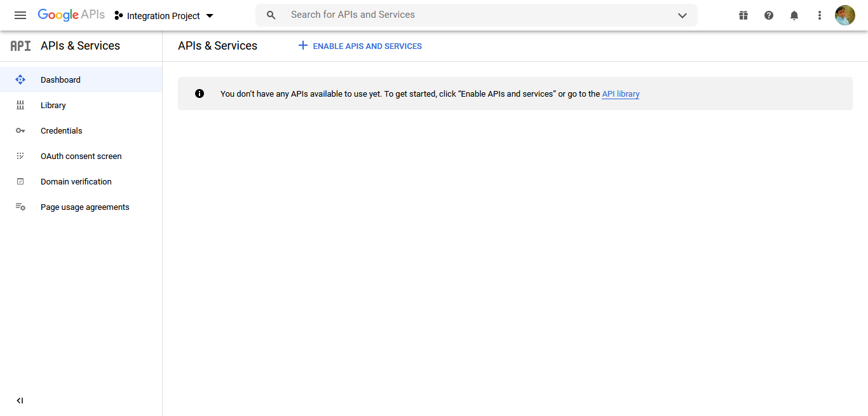Open the notifications bell
Screen dimensions: 868x416
coord(794,15)
